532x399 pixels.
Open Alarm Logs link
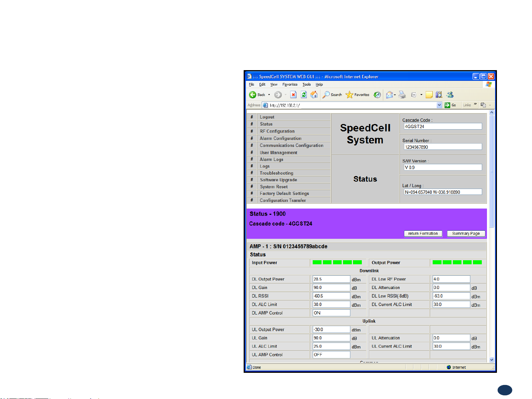(271, 159)
